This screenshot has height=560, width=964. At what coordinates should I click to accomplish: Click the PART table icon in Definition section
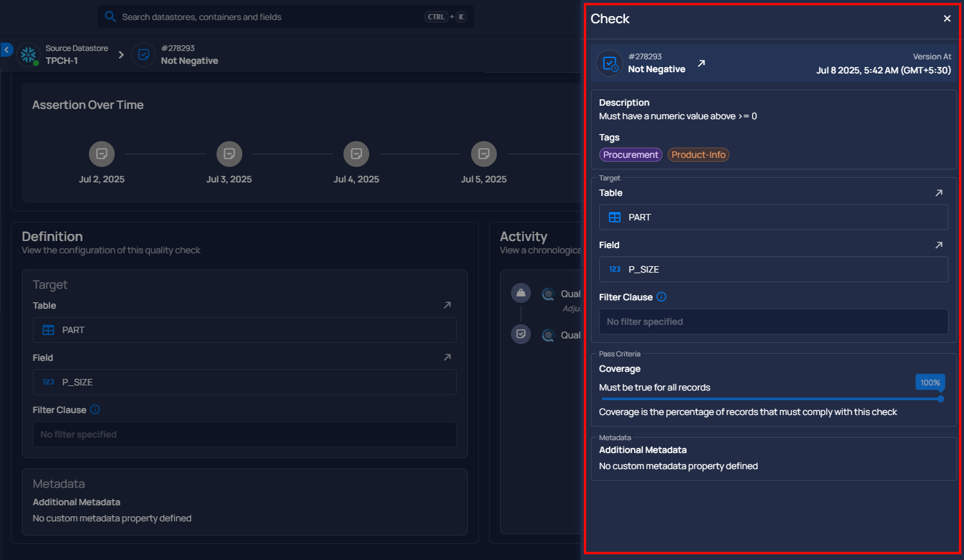pyautogui.click(x=48, y=330)
